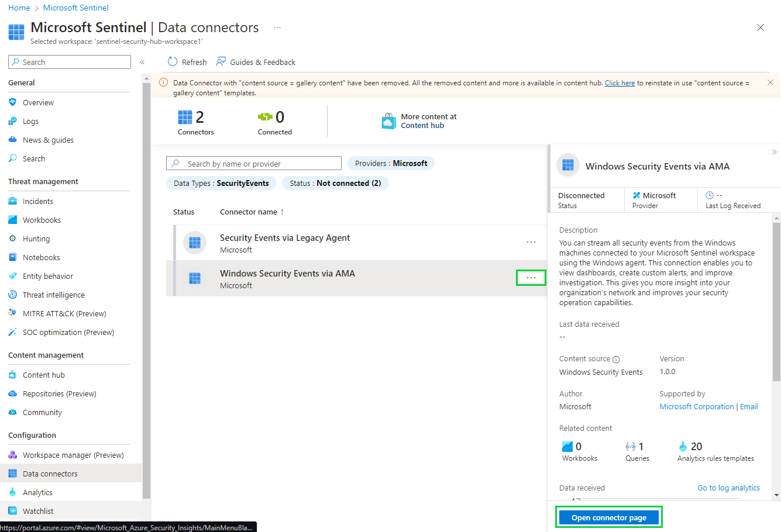The width and height of the screenshot is (781, 532).
Task: Click the 1 Queries related content
Action: (x=637, y=451)
